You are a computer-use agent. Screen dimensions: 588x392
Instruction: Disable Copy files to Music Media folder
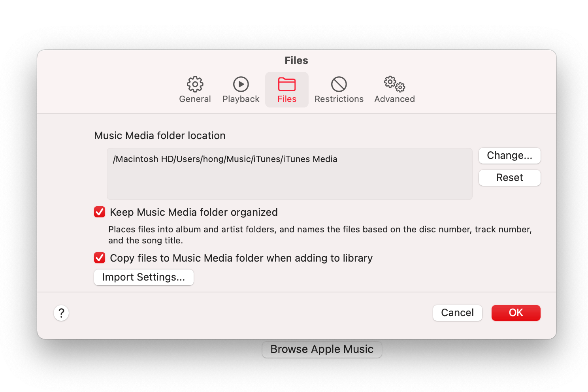(x=99, y=258)
